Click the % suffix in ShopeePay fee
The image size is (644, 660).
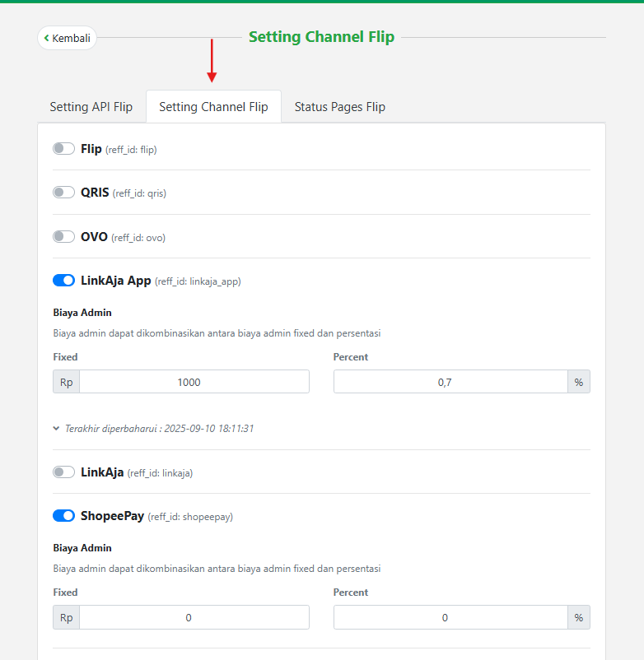point(578,617)
